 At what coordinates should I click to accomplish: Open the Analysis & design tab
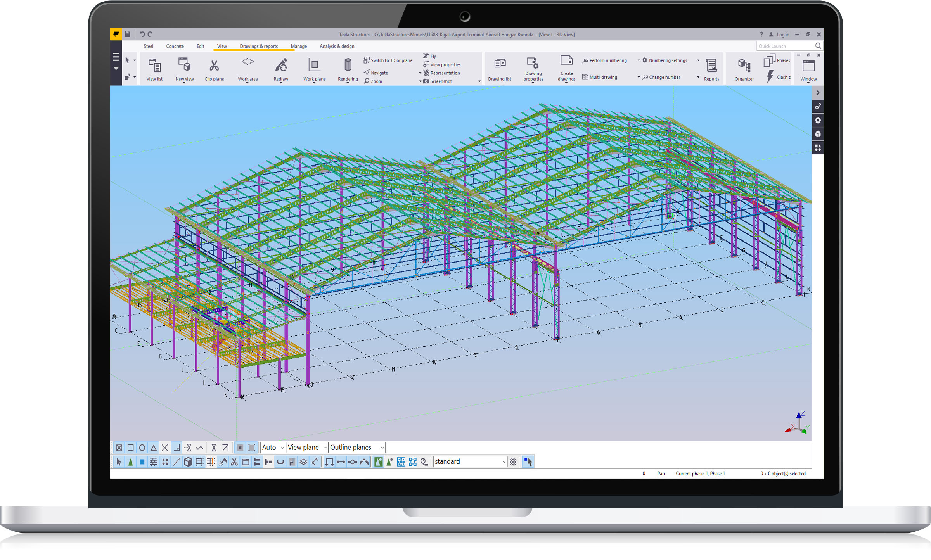337,46
